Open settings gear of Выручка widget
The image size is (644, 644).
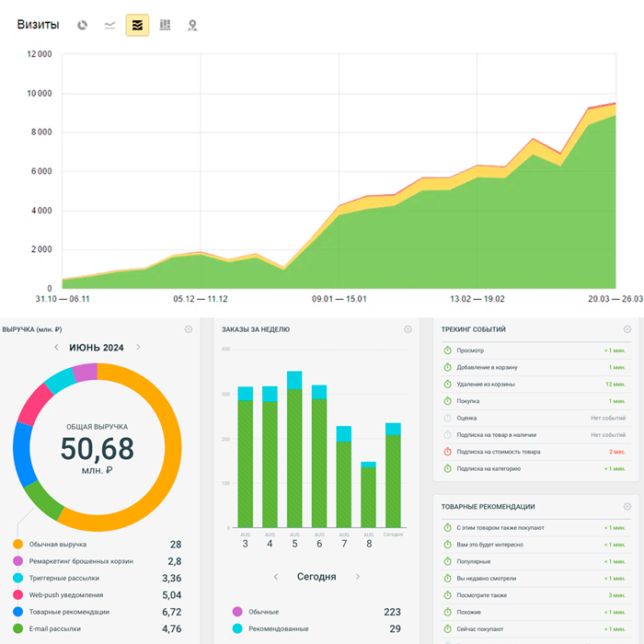coord(189,329)
